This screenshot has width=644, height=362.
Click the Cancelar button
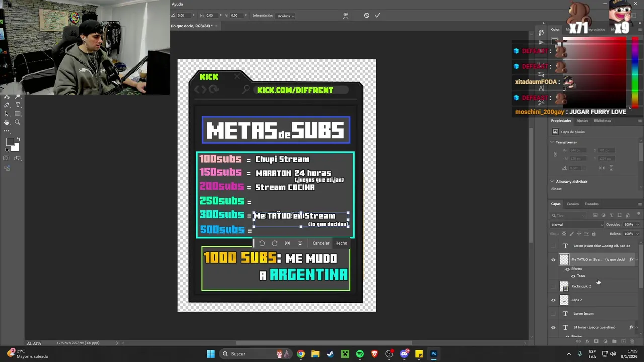coord(321,243)
